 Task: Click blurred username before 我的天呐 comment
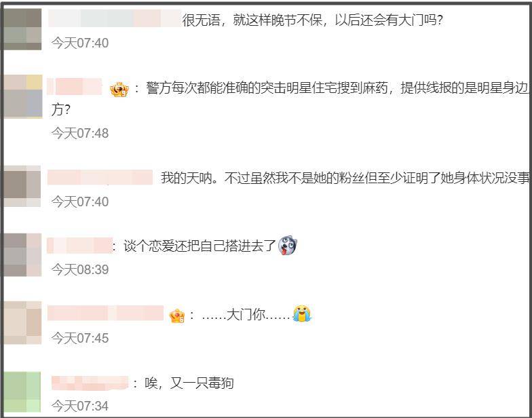[100, 178]
